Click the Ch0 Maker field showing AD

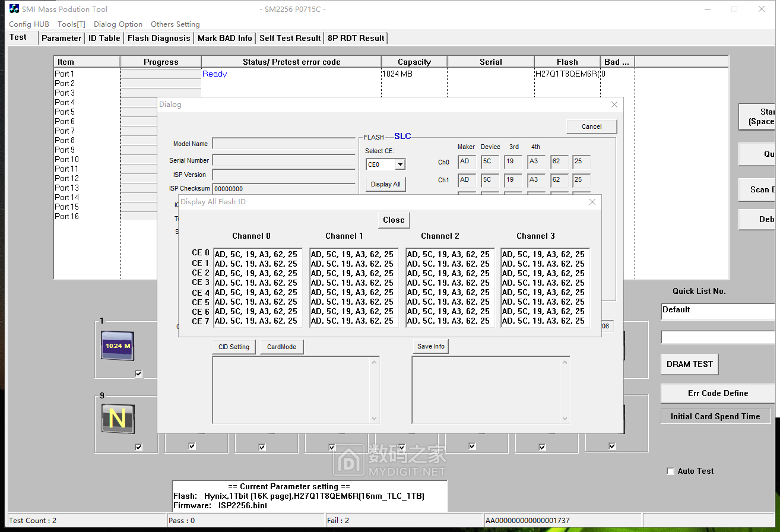[x=467, y=161]
